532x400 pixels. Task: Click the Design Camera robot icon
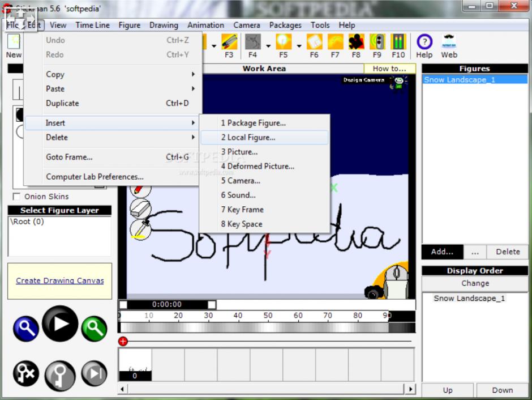point(398,83)
